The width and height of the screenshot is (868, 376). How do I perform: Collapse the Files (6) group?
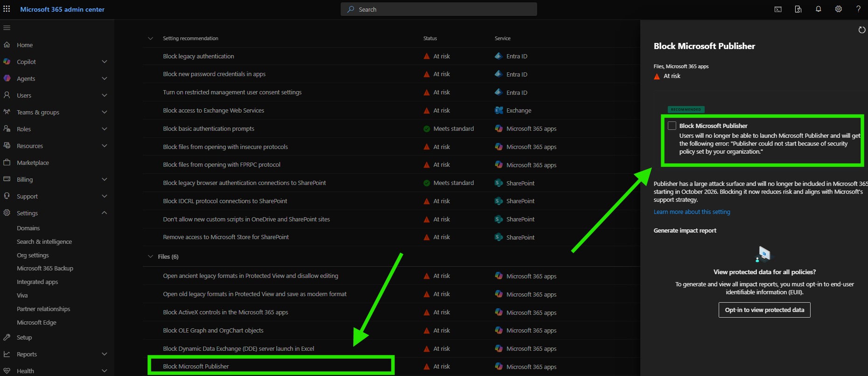(x=150, y=256)
